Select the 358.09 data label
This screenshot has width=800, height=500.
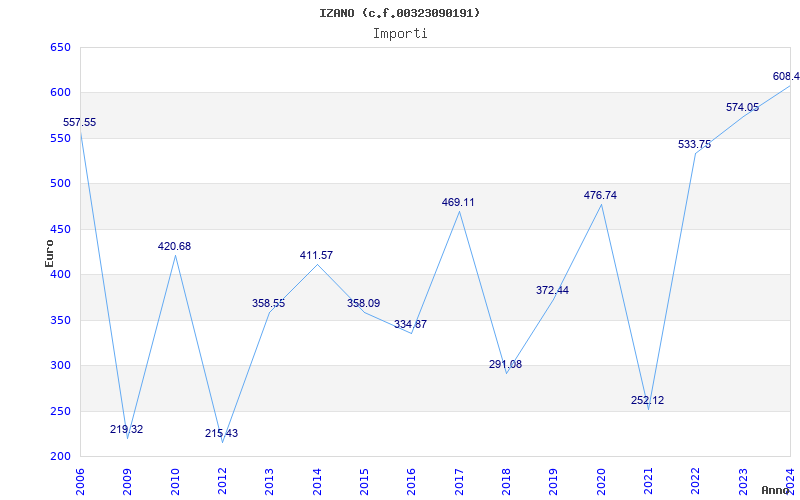(x=364, y=304)
